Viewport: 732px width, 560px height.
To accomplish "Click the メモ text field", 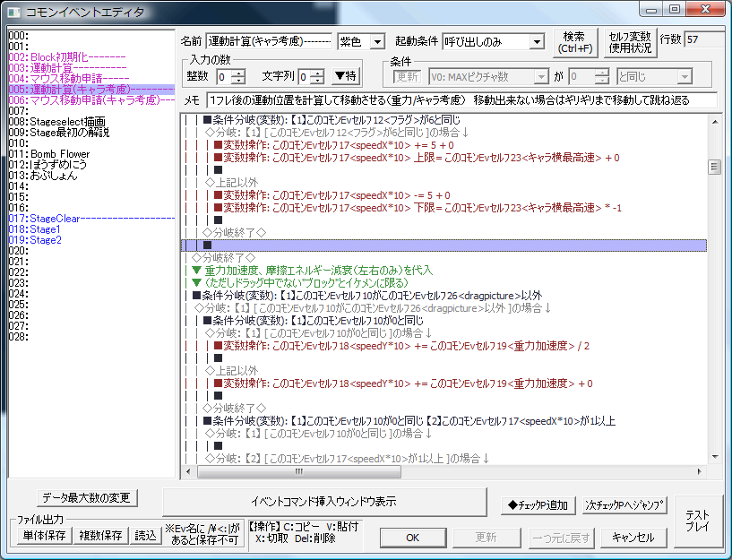I will point(461,99).
